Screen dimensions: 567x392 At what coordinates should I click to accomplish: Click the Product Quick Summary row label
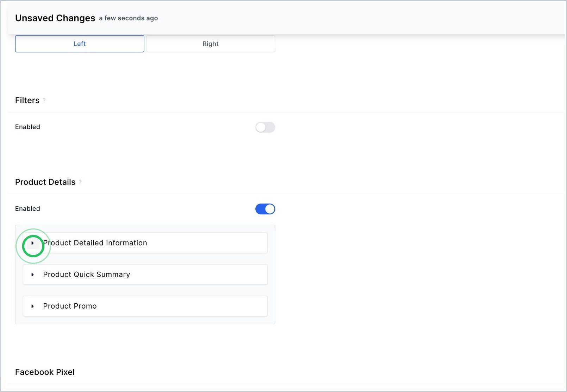coord(87,274)
